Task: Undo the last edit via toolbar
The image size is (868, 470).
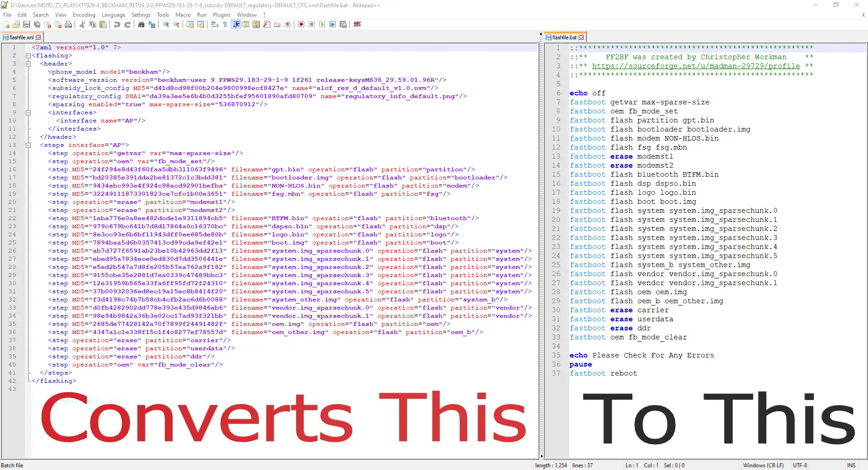Action: [117, 24]
